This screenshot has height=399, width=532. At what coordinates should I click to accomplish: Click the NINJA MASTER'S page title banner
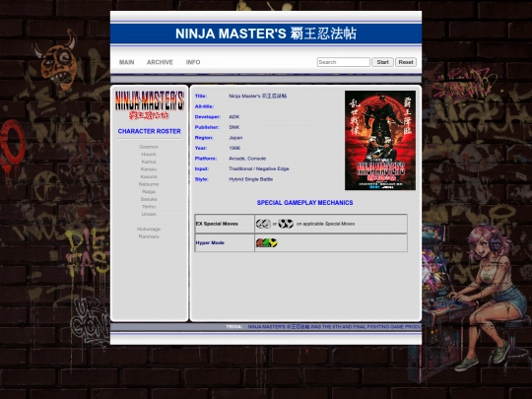click(266, 33)
